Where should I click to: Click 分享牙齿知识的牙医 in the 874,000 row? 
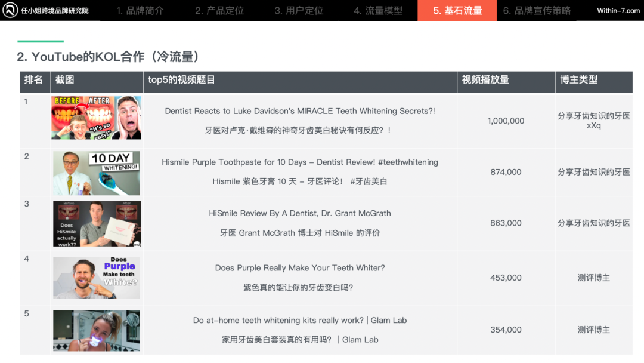[x=593, y=172]
